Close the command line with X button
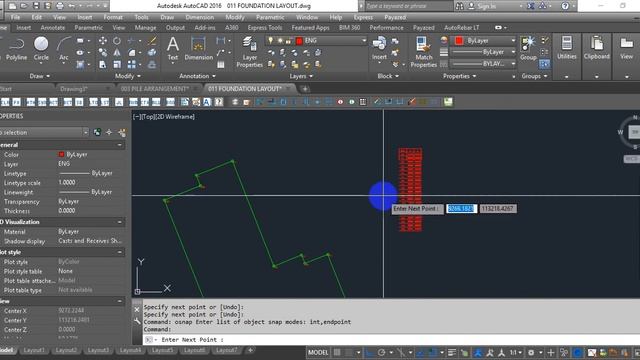The height and width of the screenshot is (360, 640). coord(137,309)
